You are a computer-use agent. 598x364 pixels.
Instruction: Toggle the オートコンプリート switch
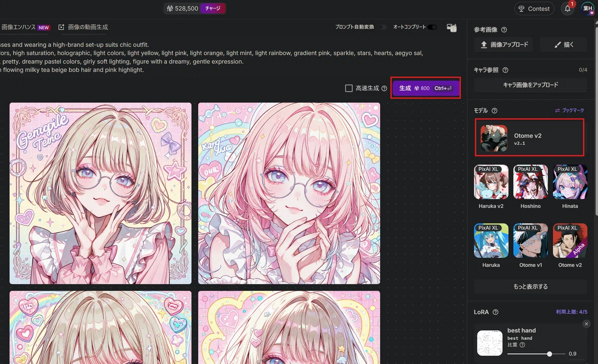pyautogui.click(x=432, y=27)
